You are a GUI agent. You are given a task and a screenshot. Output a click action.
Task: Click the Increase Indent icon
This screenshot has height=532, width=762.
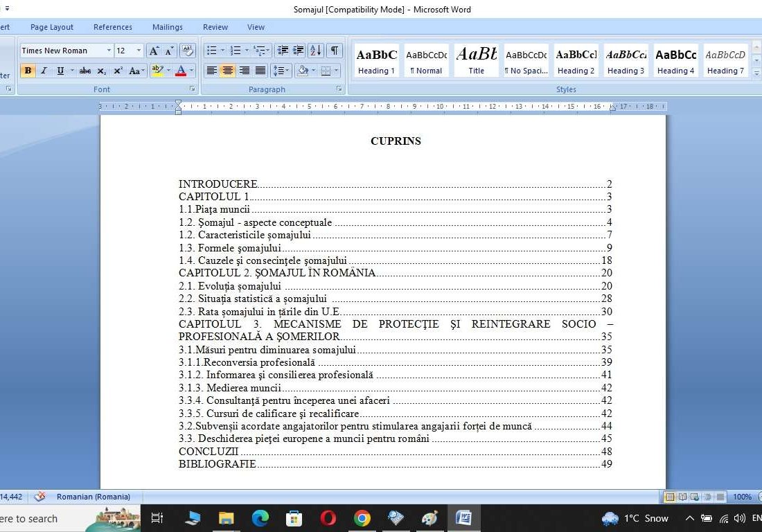[x=299, y=51]
